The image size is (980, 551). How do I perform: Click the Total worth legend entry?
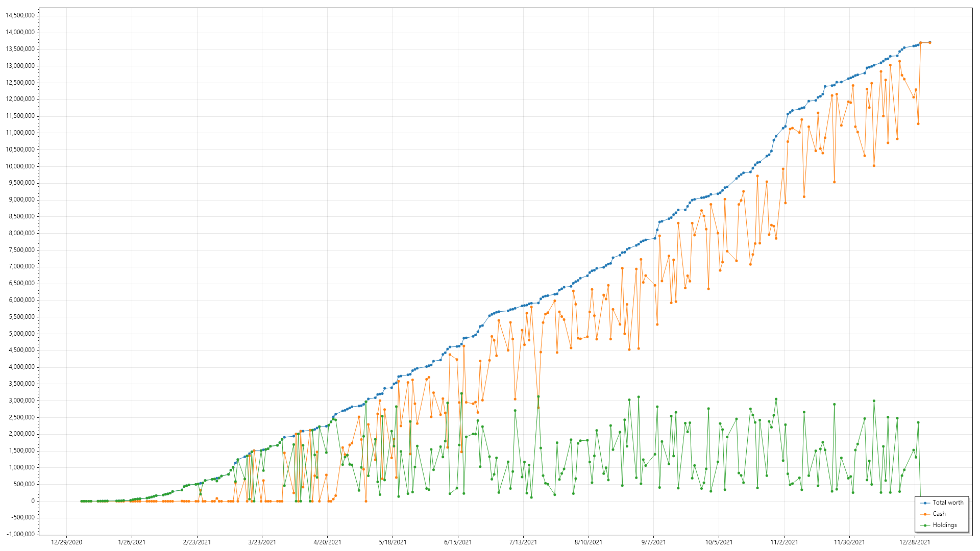[x=942, y=503]
